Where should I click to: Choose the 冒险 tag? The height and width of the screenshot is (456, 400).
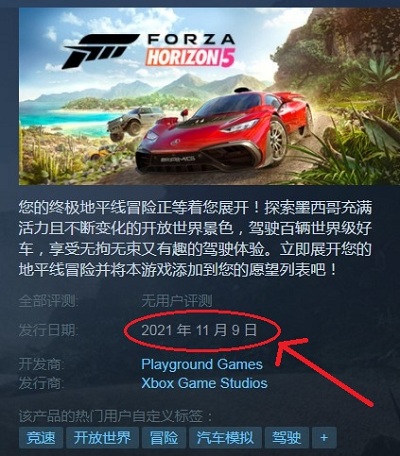click(163, 438)
